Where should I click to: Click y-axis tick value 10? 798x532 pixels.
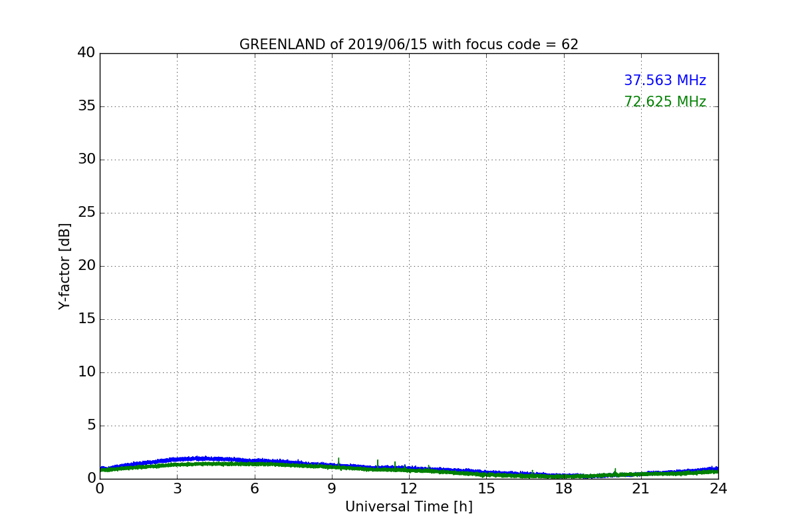tap(86, 372)
